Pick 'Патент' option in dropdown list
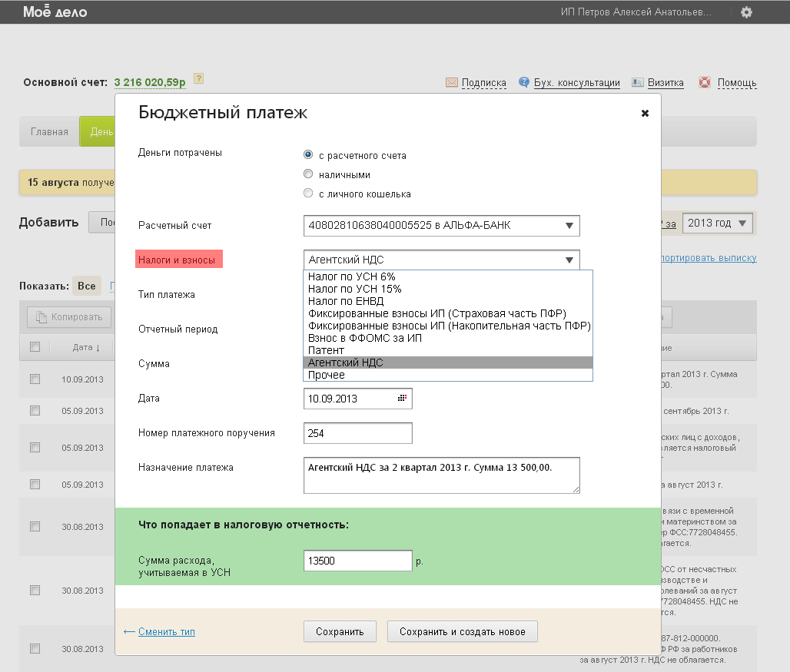 [326, 350]
